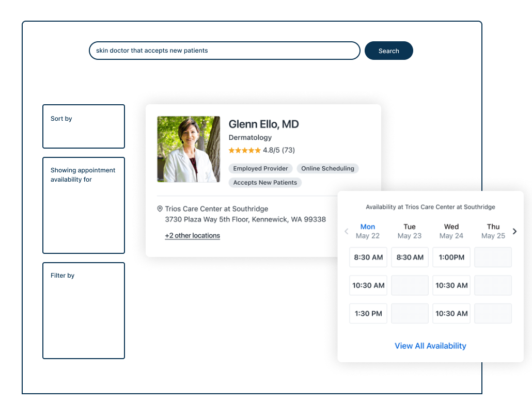Book the Monday 10:30 AM slot
The width and height of the screenshot is (532, 419).
click(x=368, y=285)
